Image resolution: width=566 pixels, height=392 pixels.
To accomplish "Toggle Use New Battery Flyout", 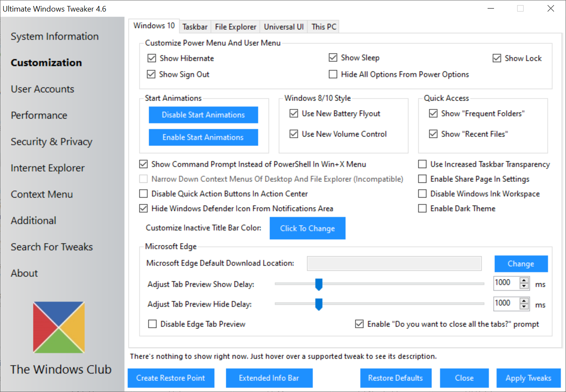I will [294, 113].
